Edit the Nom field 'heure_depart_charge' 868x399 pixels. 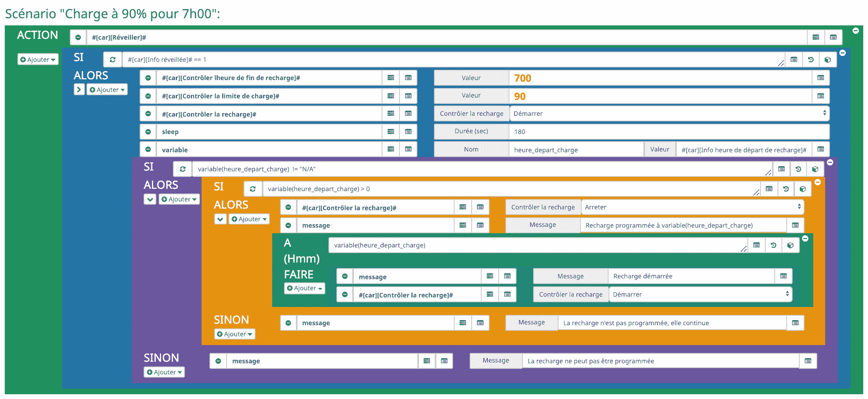[x=576, y=150]
